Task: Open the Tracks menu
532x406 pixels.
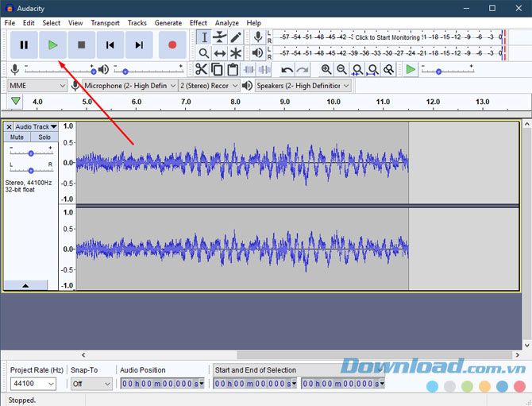Action: point(137,23)
